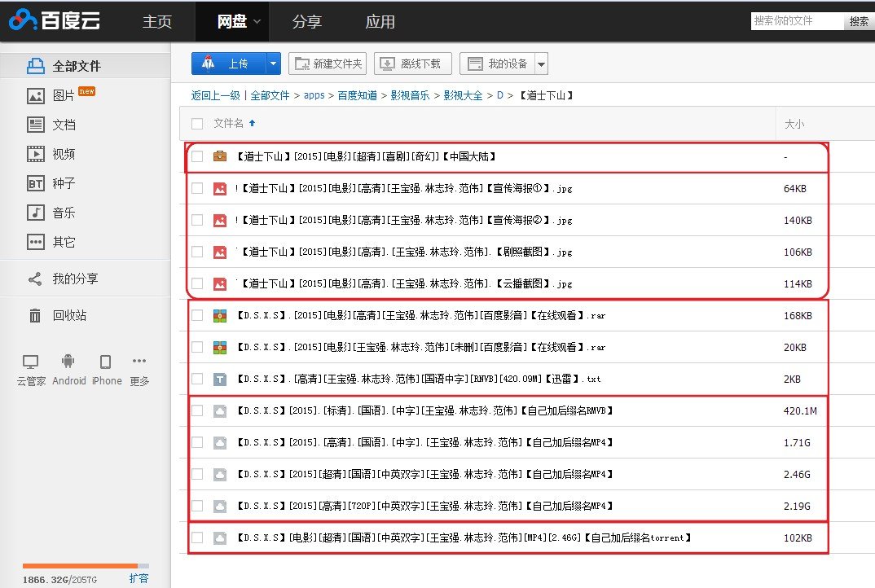Open the BT 种子 category icon
The image size is (875, 588).
(x=36, y=183)
